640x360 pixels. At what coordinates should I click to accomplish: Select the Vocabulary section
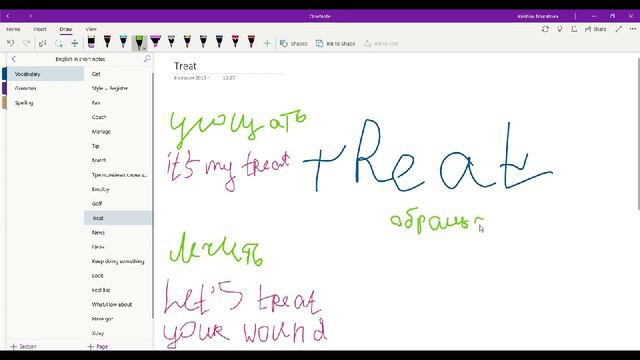tap(45, 74)
